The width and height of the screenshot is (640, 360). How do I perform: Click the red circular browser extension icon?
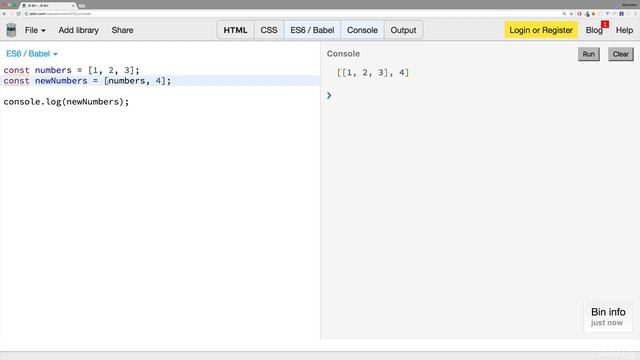coord(579,14)
